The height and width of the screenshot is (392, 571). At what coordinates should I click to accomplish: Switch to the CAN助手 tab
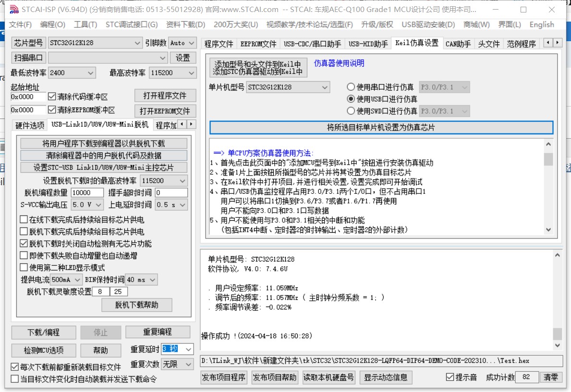pos(458,44)
